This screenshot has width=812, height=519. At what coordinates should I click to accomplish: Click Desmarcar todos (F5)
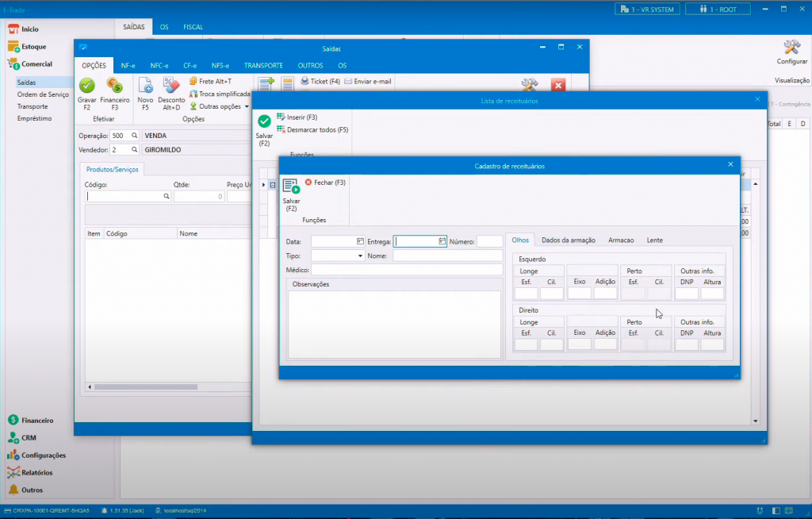pos(312,129)
